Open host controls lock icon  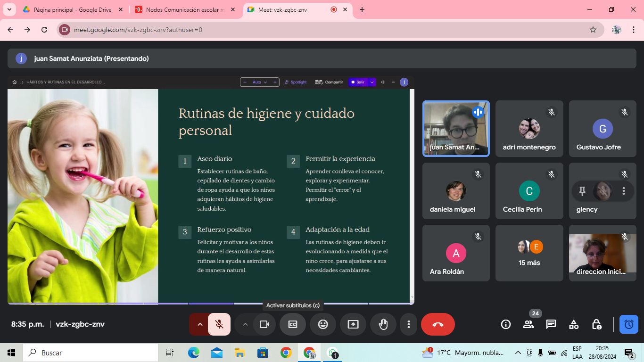(x=596, y=324)
